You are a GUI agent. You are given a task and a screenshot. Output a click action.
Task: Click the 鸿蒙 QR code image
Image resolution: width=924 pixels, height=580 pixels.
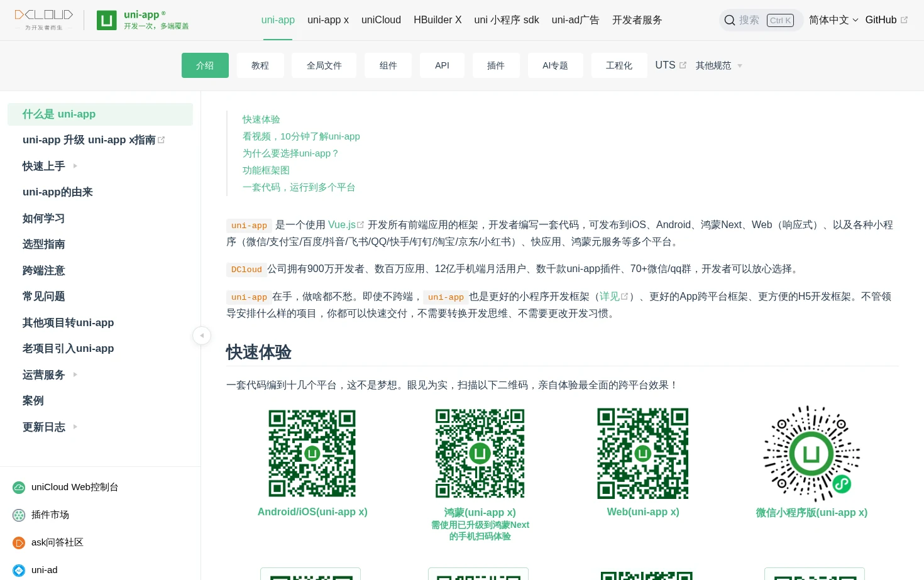(x=480, y=453)
